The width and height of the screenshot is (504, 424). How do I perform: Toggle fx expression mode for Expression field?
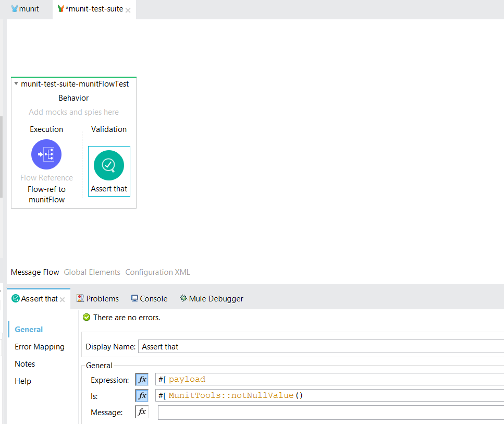pos(142,379)
